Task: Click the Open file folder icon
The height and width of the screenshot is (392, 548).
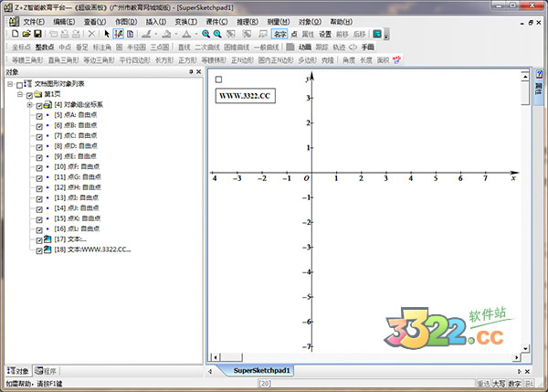Action: tap(28, 33)
